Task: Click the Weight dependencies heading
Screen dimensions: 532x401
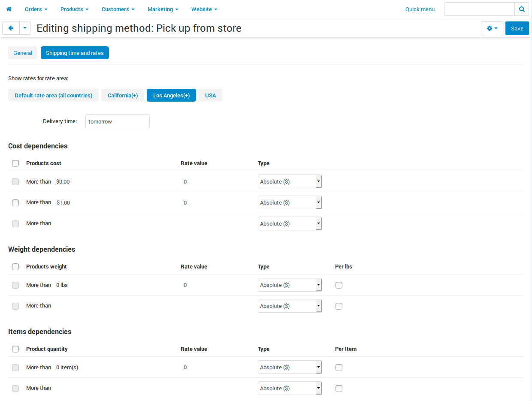Action: pos(42,249)
